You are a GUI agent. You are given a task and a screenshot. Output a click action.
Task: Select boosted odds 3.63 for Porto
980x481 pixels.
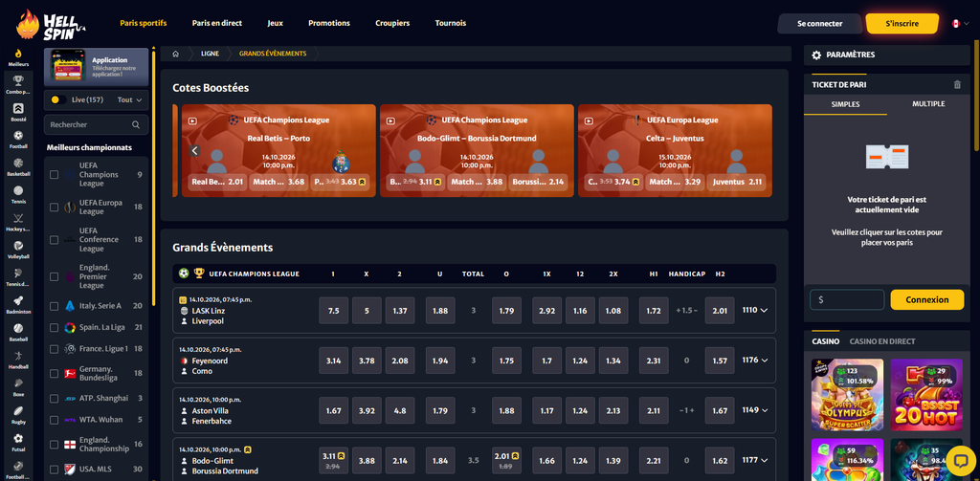click(x=342, y=182)
